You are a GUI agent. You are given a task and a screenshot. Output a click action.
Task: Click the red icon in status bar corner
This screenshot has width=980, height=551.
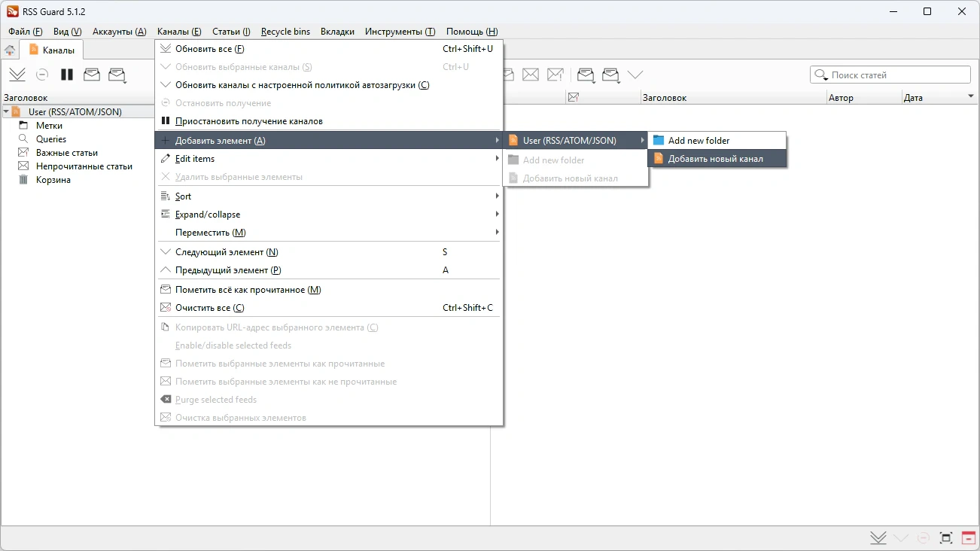968,537
